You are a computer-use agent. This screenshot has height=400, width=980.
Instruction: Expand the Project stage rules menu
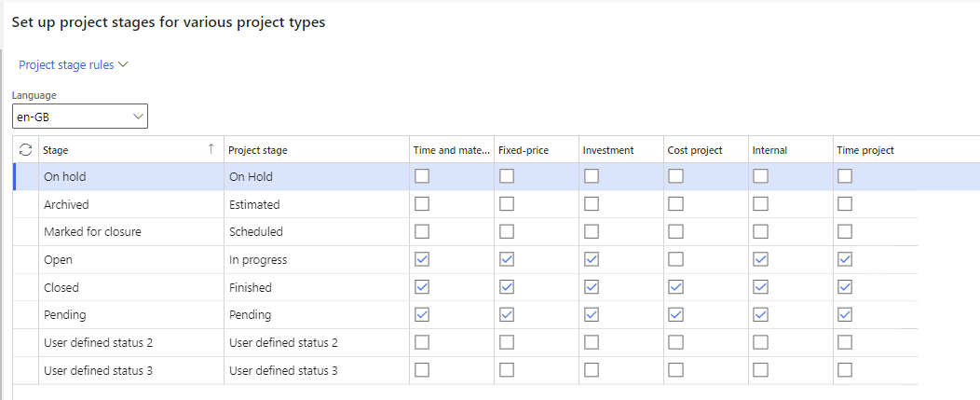(73, 65)
